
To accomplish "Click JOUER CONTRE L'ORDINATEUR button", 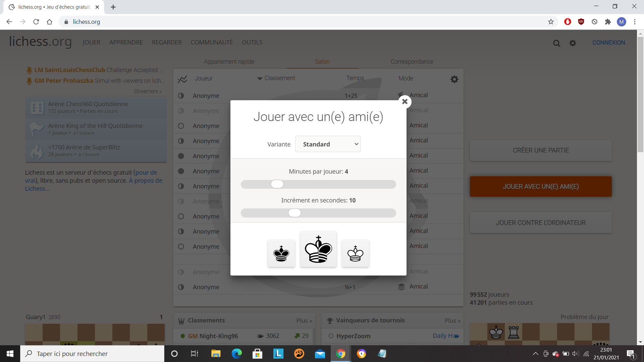I will point(541,223).
